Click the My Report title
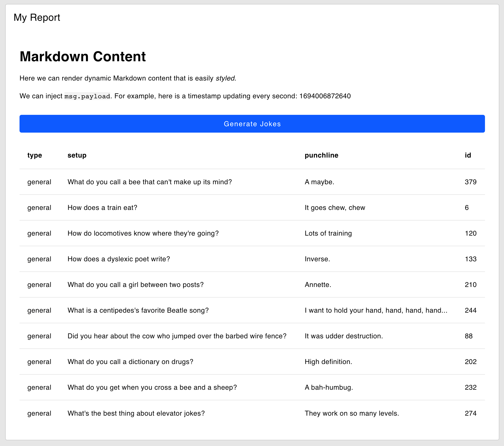Screen dimensions: 504x446 point(37,17)
